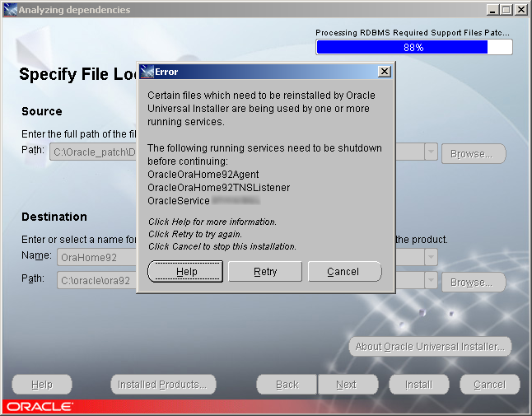Click 'Click Cancel to stop this installation.' text

click(x=222, y=246)
